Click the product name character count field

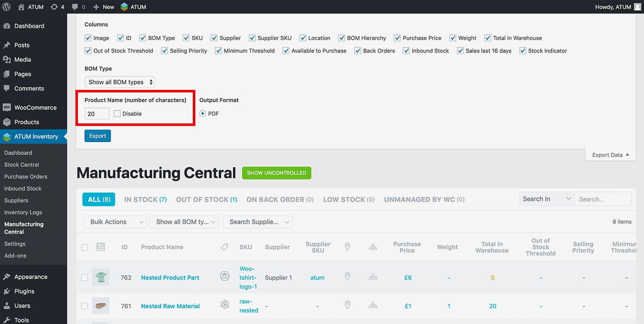97,114
